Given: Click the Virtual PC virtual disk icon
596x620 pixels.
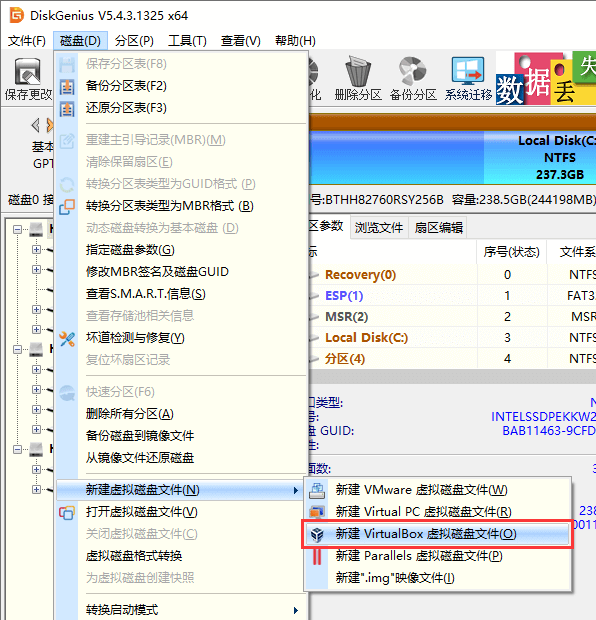Looking at the screenshot, I should click(x=317, y=512).
